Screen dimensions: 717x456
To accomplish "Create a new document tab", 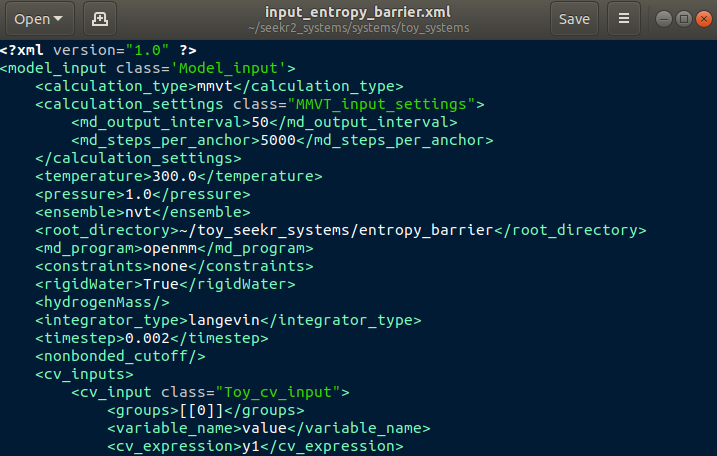I will (x=100, y=19).
